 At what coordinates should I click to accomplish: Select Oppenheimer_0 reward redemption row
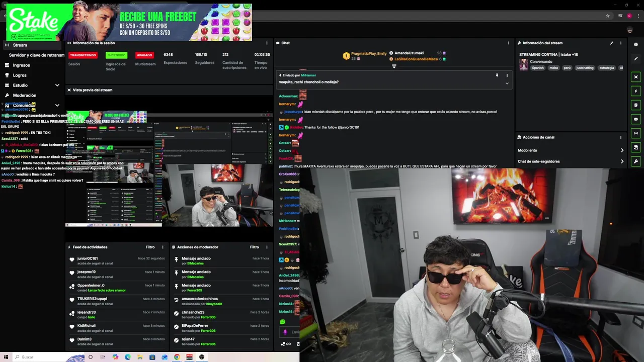coord(118,288)
